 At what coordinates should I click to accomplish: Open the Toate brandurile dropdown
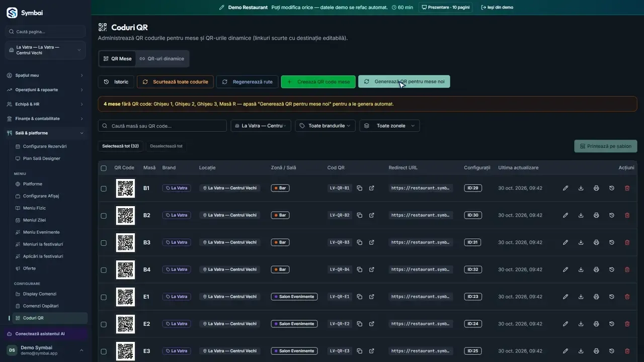pyautogui.click(x=325, y=126)
